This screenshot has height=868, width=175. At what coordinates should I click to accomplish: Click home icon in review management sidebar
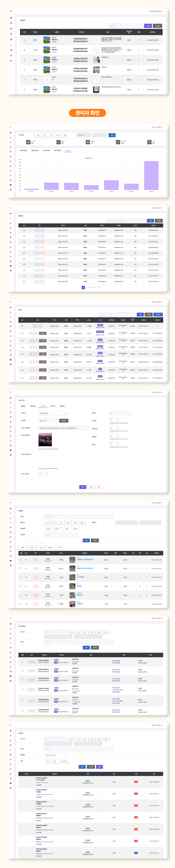pyautogui.click(x=11, y=18)
